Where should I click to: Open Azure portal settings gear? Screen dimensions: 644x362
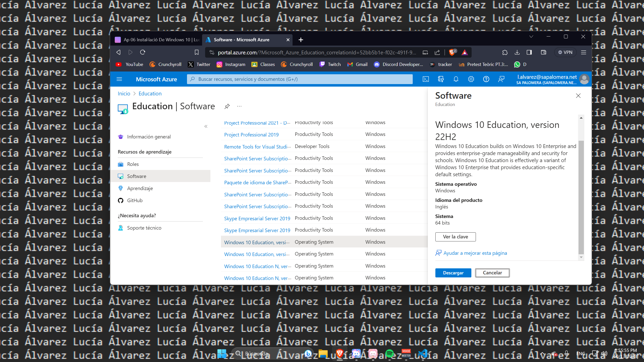(x=471, y=79)
